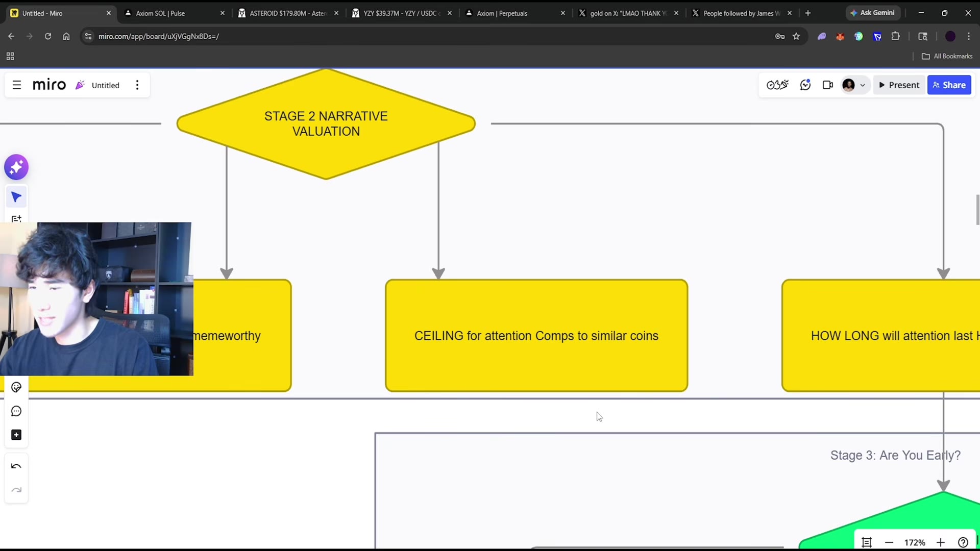Zoom in with the plus button
Screen dimensions: 980x551
tap(941, 542)
